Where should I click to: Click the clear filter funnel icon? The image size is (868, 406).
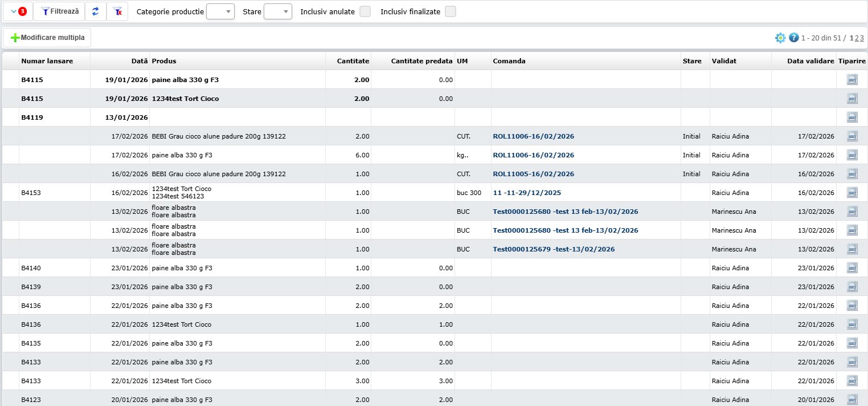117,11
